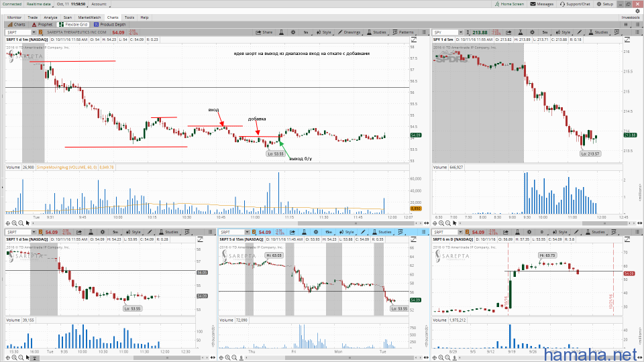Click the flask icon on SRPT 1m chart toolbar

point(281,32)
